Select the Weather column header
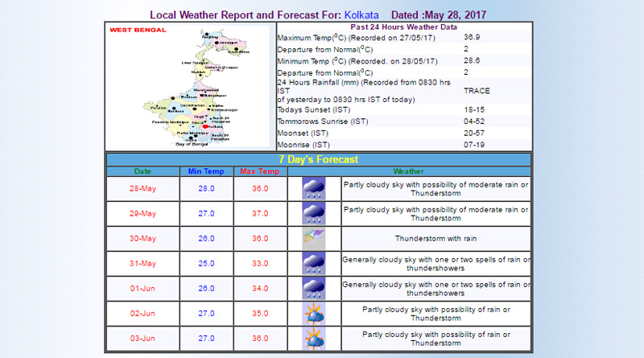Screen dimensions: 644x358 tap(409, 171)
